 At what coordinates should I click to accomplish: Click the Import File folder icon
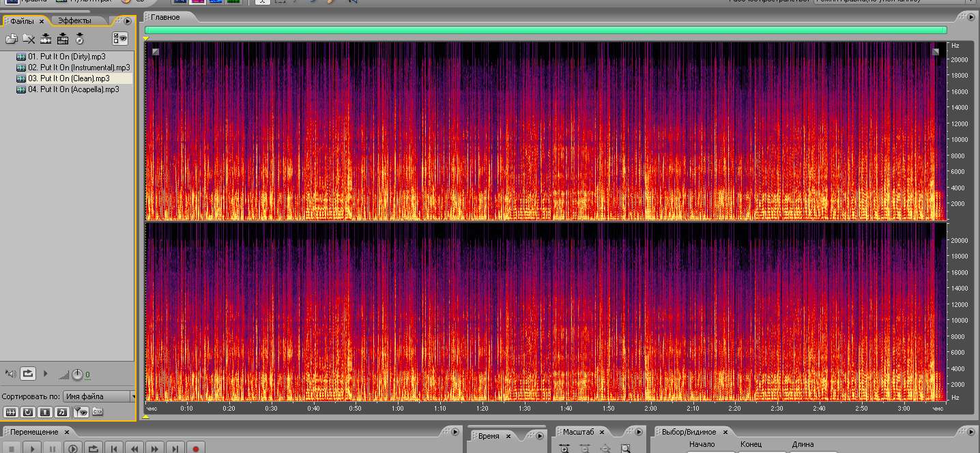click(x=12, y=39)
